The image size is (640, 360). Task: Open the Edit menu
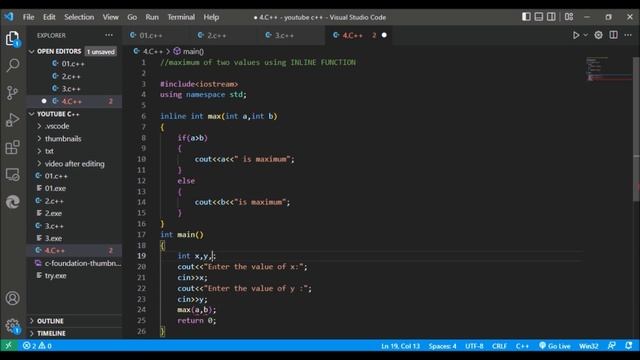coord(49,17)
